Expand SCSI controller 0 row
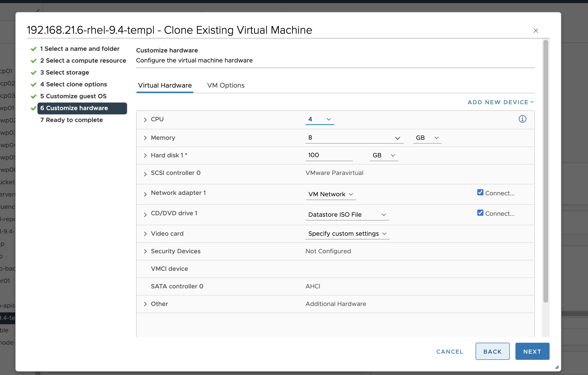The image size is (588, 375). coord(145,174)
